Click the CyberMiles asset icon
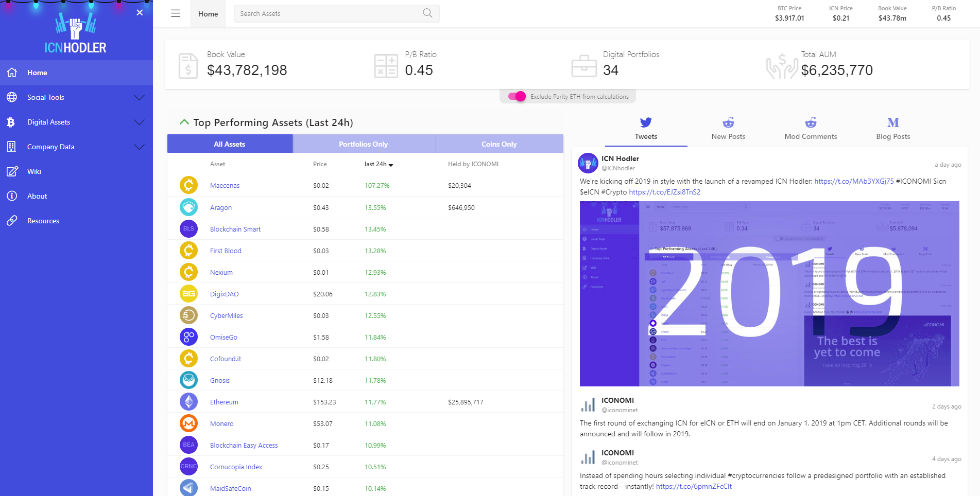Screen dimensions: 980x496 coord(188,315)
